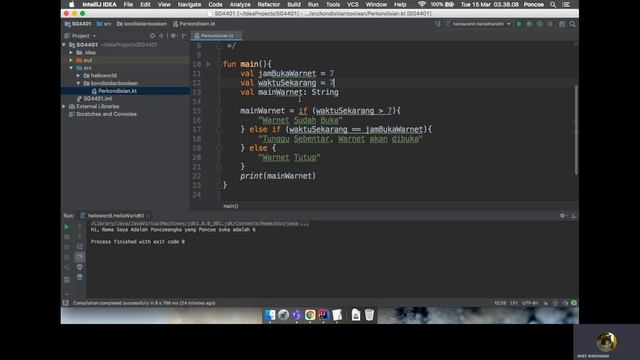Viewport: 640px width, 360px height.
Task: Click src breadcrumb in navigation bar
Action: (x=104, y=24)
